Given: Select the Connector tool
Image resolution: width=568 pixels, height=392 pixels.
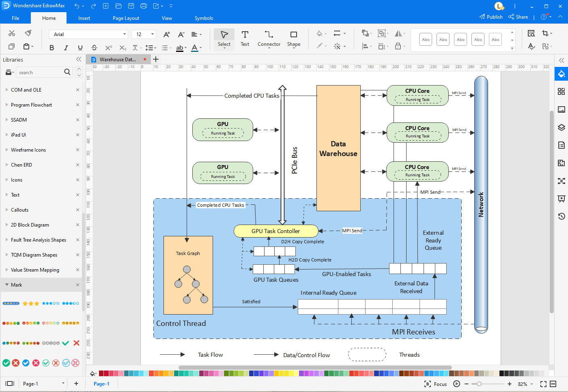Looking at the screenshot, I should (x=269, y=39).
